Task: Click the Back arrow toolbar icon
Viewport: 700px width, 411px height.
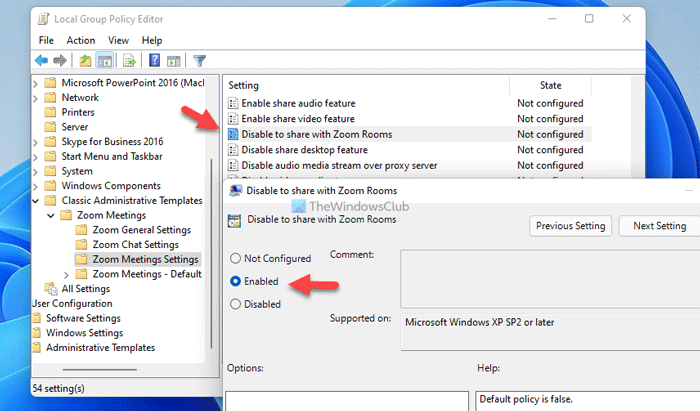Action: coord(42,60)
